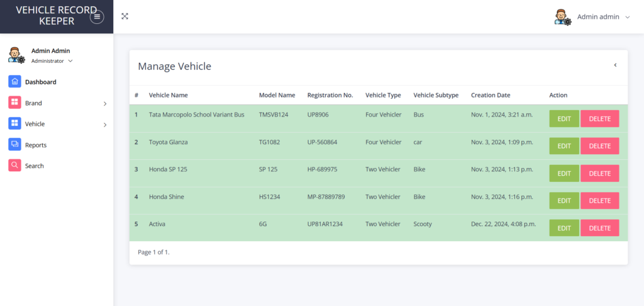
Task: Click the Search magnifier icon
Action: [15, 166]
